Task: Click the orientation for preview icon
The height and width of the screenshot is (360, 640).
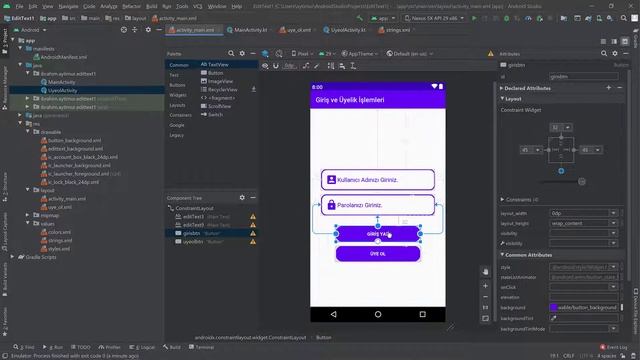Action: tap(279, 53)
